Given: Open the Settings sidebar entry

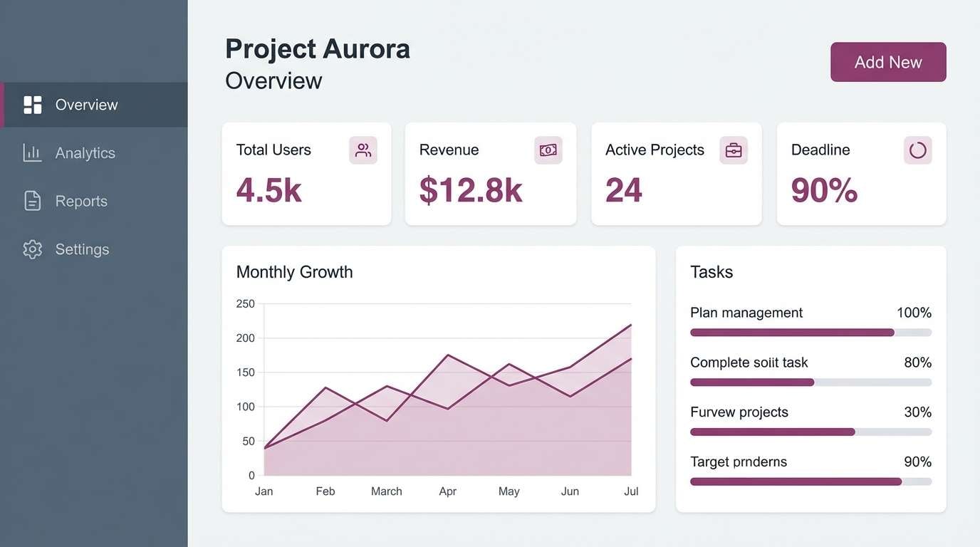Looking at the screenshot, I should (x=82, y=249).
